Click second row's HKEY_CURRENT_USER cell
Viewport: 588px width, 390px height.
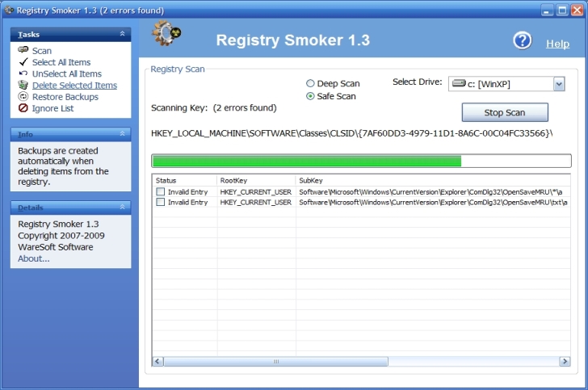(256, 203)
